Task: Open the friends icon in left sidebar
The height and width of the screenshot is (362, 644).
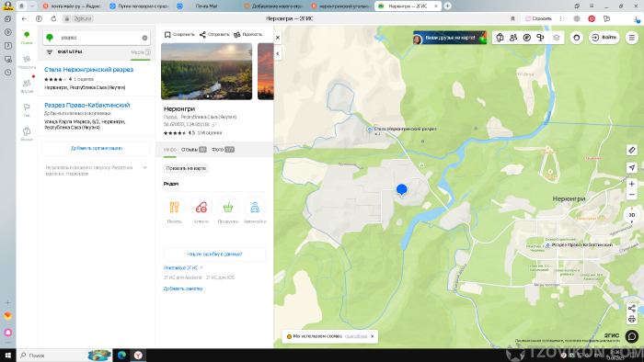Action: pyautogui.click(x=27, y=85)
